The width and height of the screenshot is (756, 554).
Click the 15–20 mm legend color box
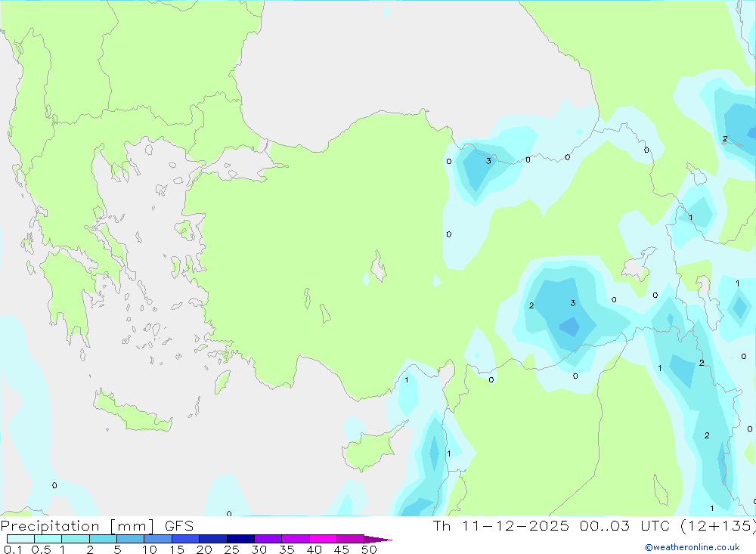(186, 539)
